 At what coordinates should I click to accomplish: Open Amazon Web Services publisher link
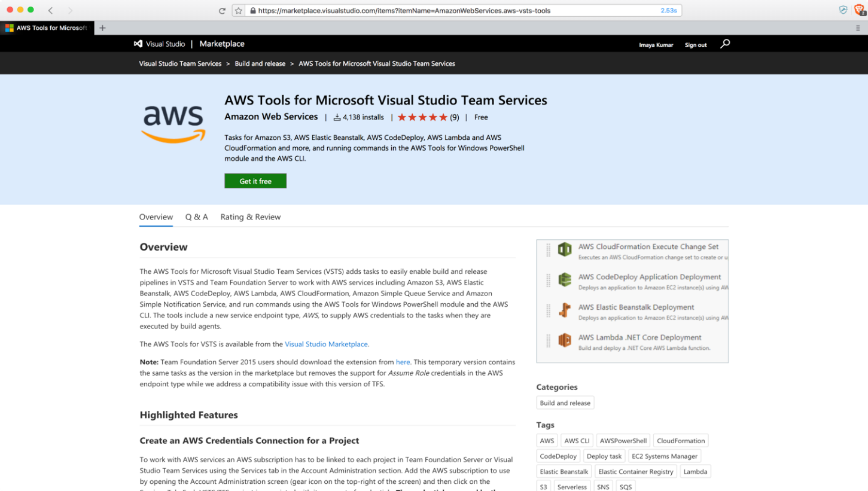(271, 117)
